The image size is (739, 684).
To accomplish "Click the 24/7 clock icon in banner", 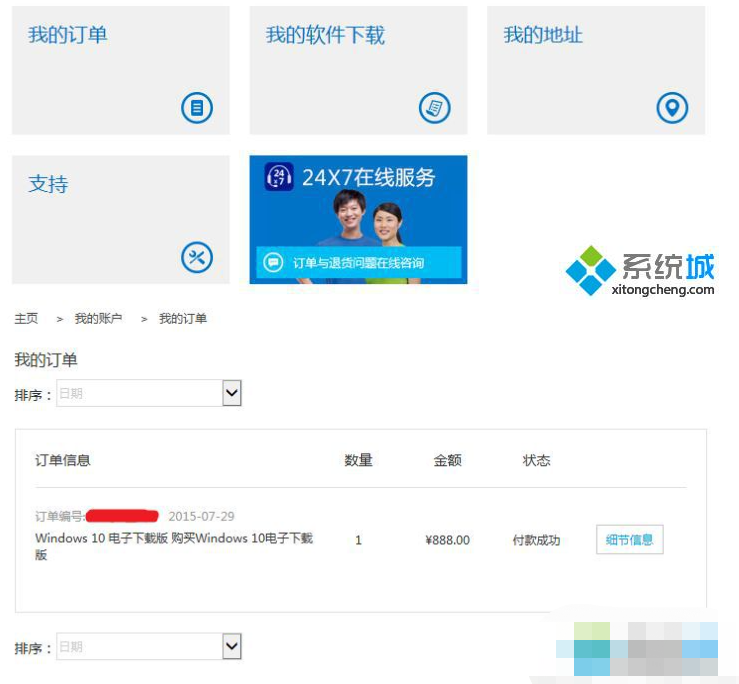I will click(279, 178).
